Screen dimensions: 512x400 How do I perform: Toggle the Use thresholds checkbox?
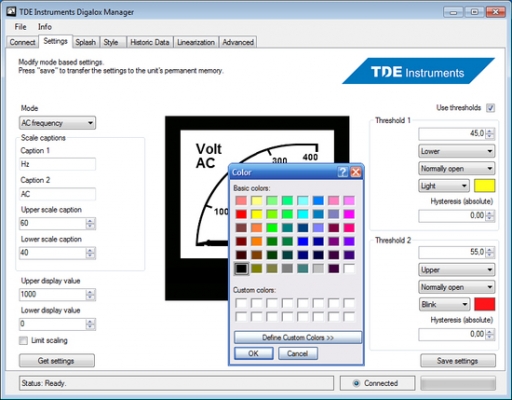(490, 108)
